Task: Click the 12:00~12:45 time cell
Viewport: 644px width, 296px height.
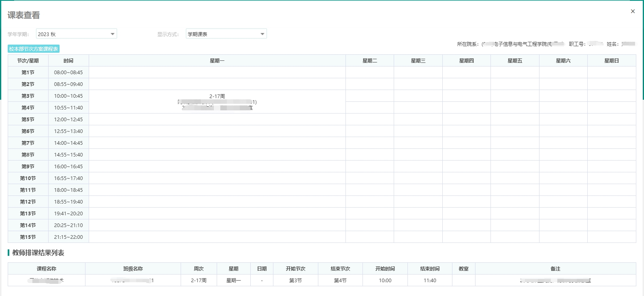Action: point(68,119)
